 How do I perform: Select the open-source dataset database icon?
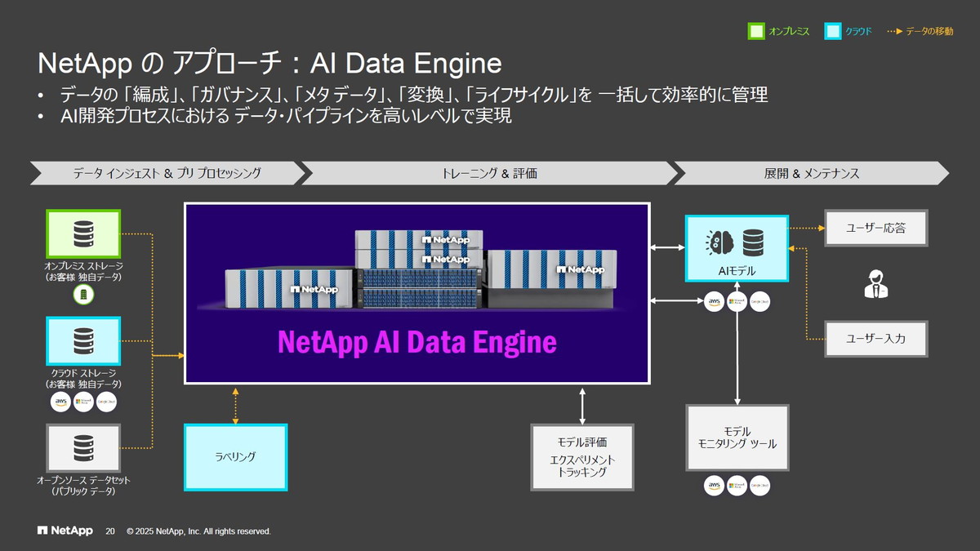[x=83, y=447]
